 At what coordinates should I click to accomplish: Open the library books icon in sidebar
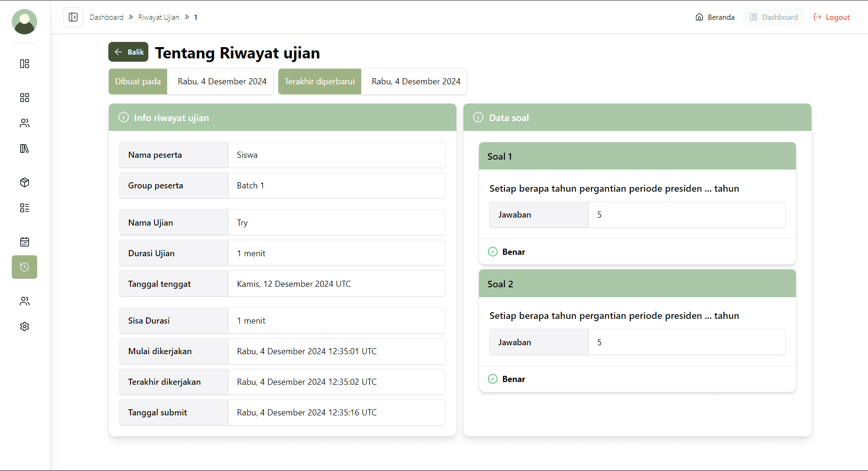point(24,148)
